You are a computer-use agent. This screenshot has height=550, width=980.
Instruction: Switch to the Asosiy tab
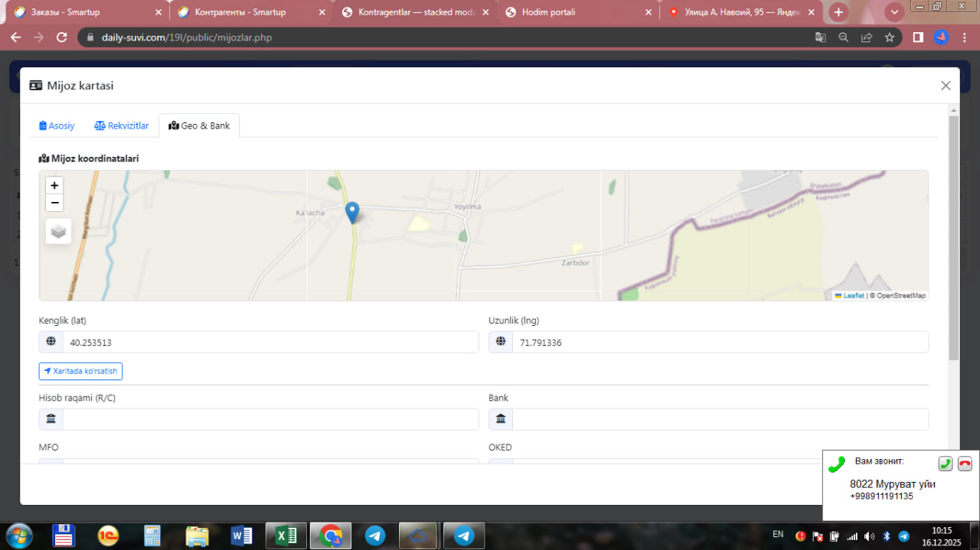(57, 125)
